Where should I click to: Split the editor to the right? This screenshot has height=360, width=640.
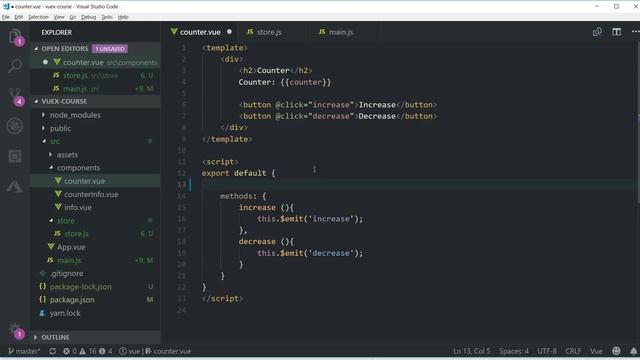(x=616, y=32)
